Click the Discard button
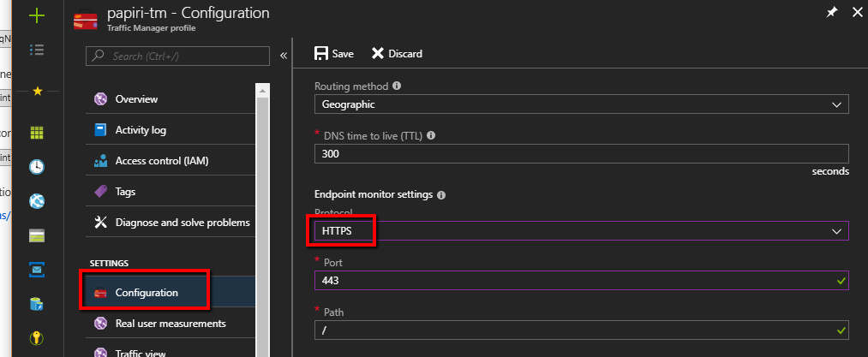This screenshot has height=357, width=868. pyautogui.click(x=397, y=54)
